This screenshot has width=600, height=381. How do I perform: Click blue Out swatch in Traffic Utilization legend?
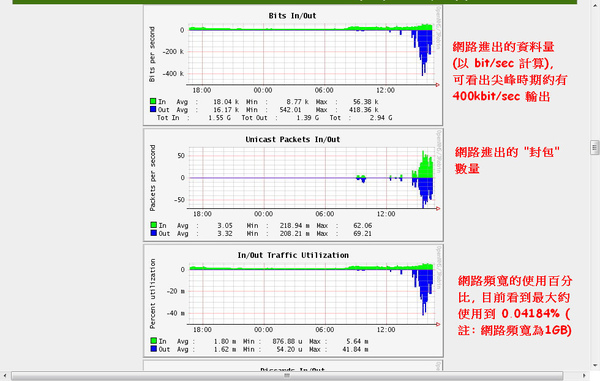click(153, 349)
